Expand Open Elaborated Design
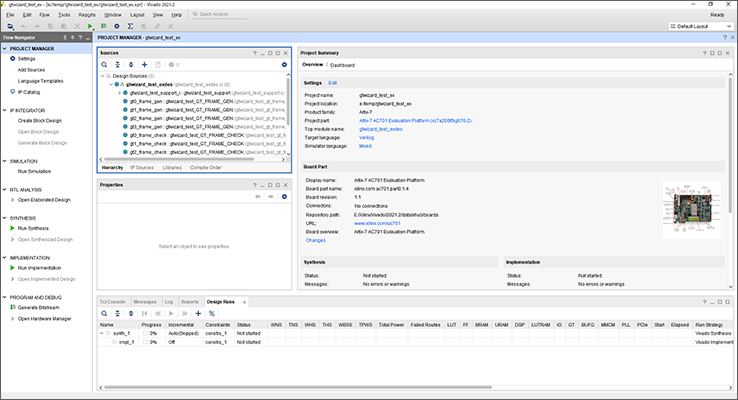The width and height of the screenshot is (738, 400). pos(13,200)
